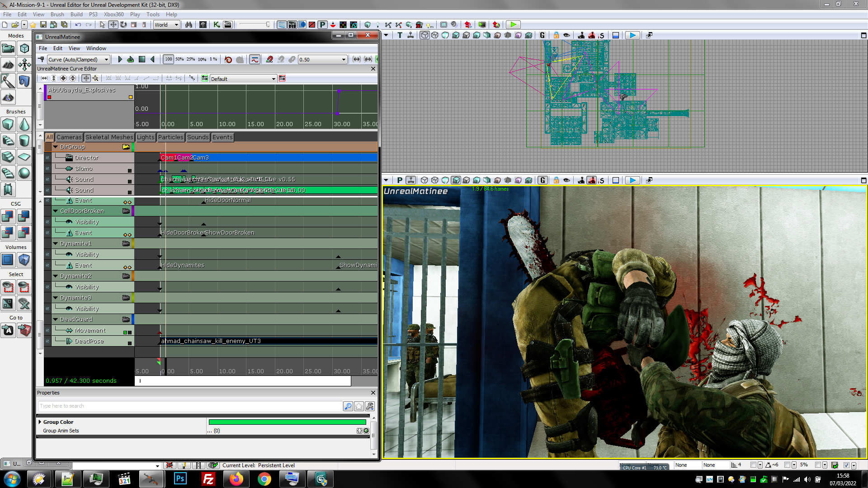Viewport: 868px width, 488px height.
Task: Set playback speed to 100%
Action: click(x=168, y=59)
